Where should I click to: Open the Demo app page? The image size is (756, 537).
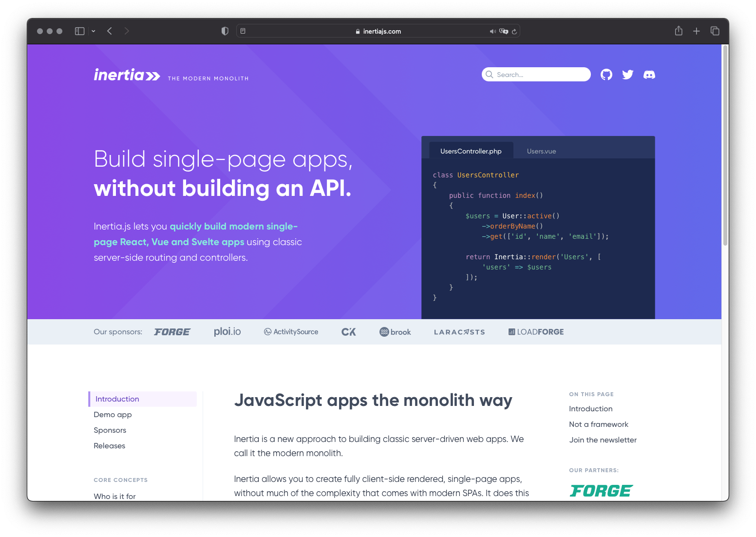click(x=113, y=414)
